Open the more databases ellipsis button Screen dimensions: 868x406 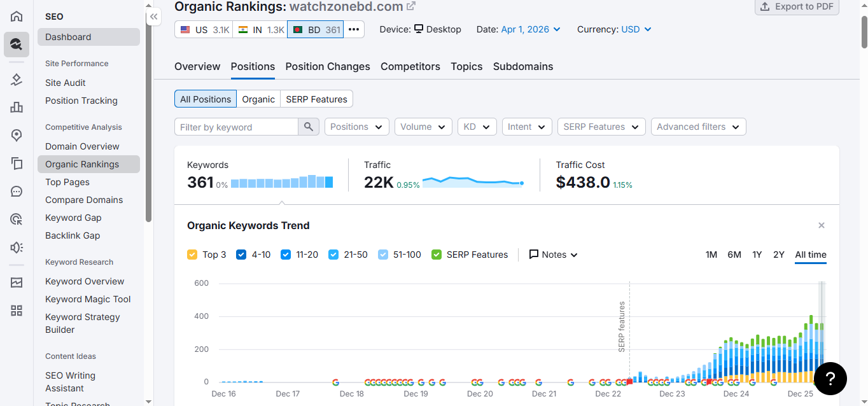tap(354, 29)
